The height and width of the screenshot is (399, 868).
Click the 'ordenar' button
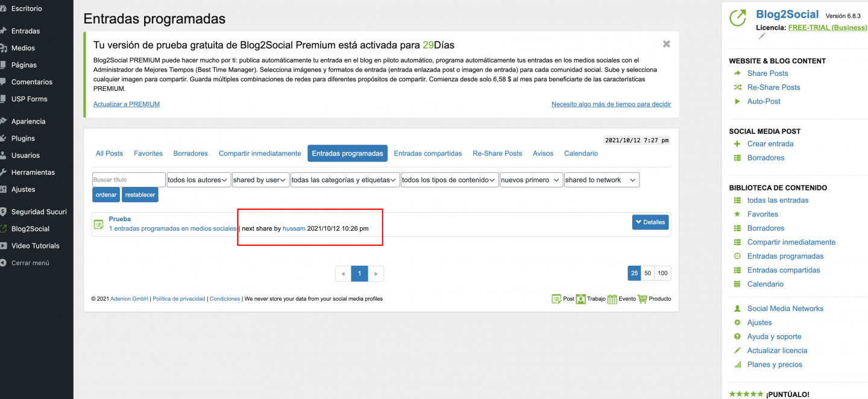coord(106,195)
